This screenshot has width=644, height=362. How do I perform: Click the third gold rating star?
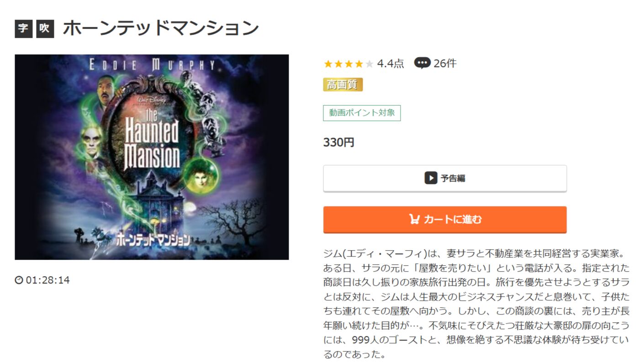pyautogui.click(x=349, y=64)
